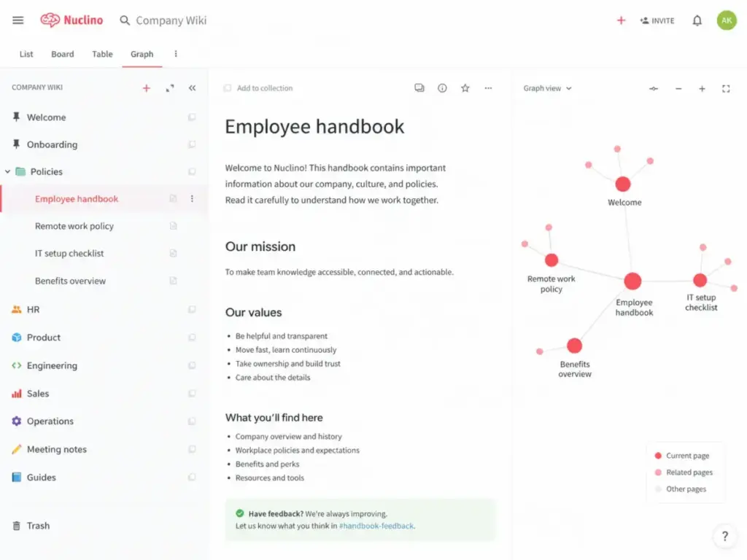Image resolution: width=747 pixels, height=560 pixels.
Task: Open the view tabs more options
Action: (x=176, y=54)
